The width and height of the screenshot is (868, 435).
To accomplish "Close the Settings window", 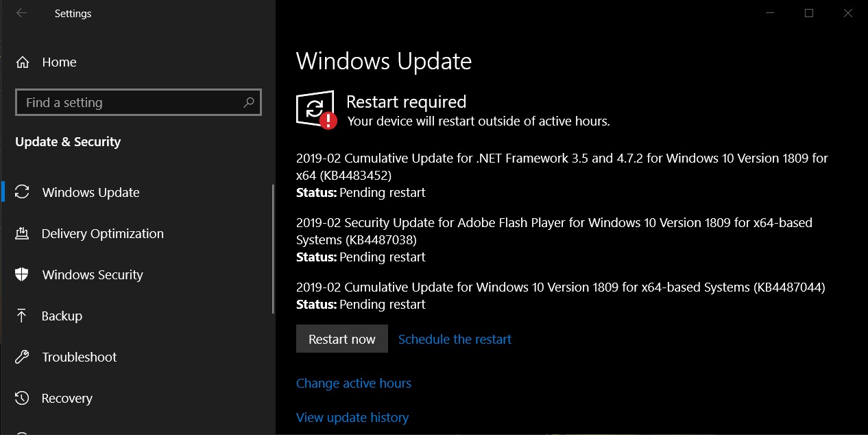I will click(849, 13).
